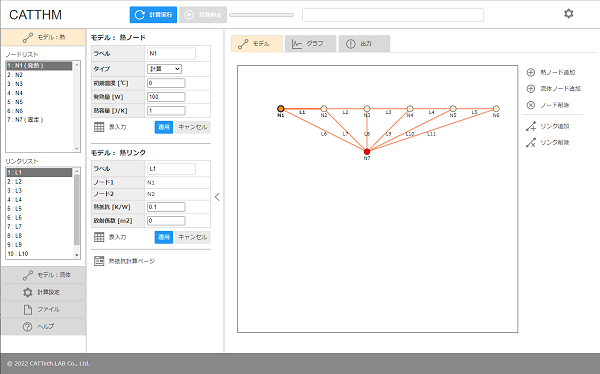This screenshot has height=374, width=600.
Task: Select '5 : N5' in the node list
Action: (39, 102)
